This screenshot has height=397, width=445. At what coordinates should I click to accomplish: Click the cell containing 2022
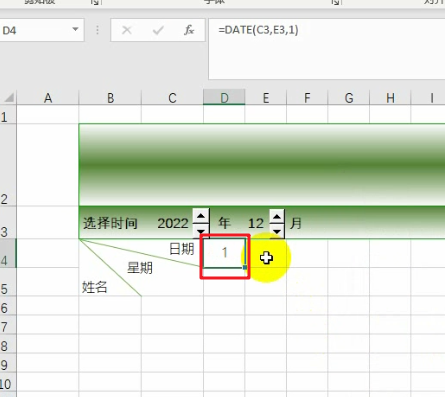[x=173, y=223]
